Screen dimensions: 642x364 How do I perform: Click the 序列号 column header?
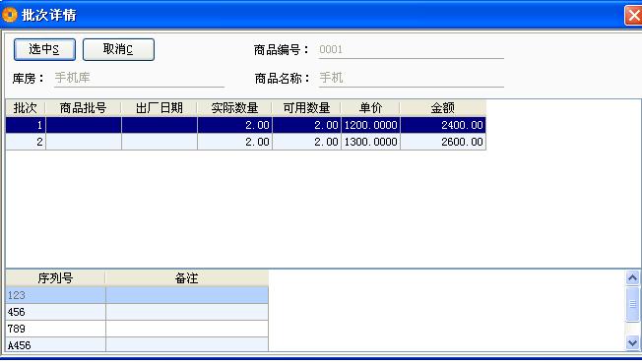[x=55, y=278]
